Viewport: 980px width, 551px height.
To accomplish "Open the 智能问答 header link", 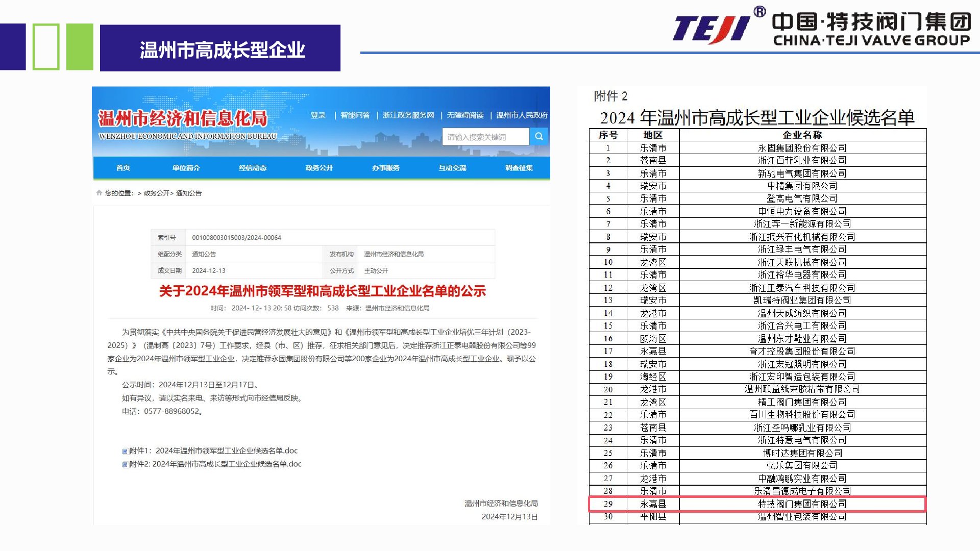I will click(355, 115).
